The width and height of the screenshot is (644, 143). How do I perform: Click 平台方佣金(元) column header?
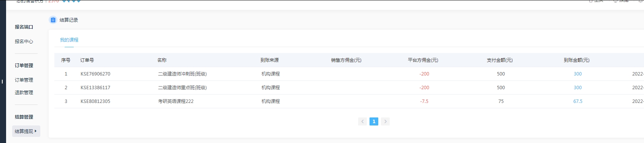(x=423, y=60)
